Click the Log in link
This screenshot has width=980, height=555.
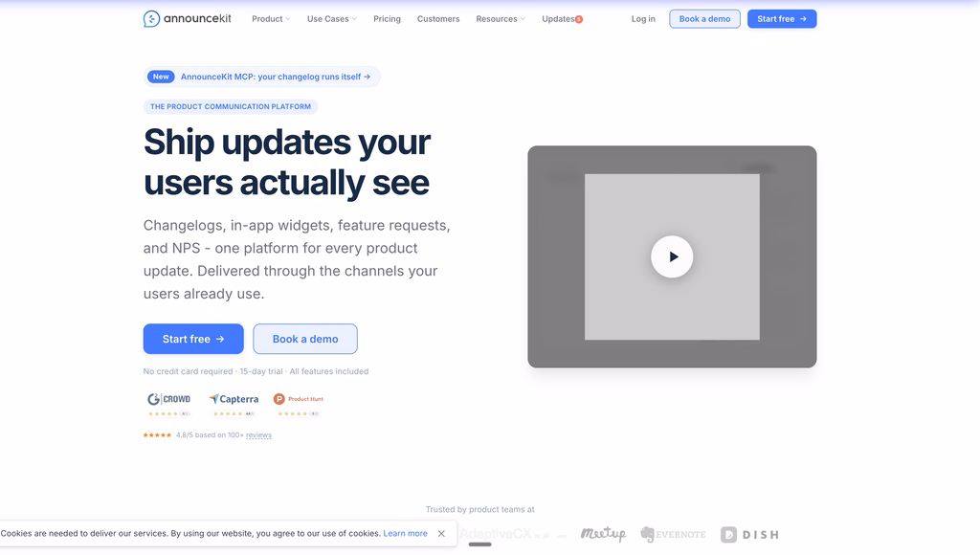[643, 19]
